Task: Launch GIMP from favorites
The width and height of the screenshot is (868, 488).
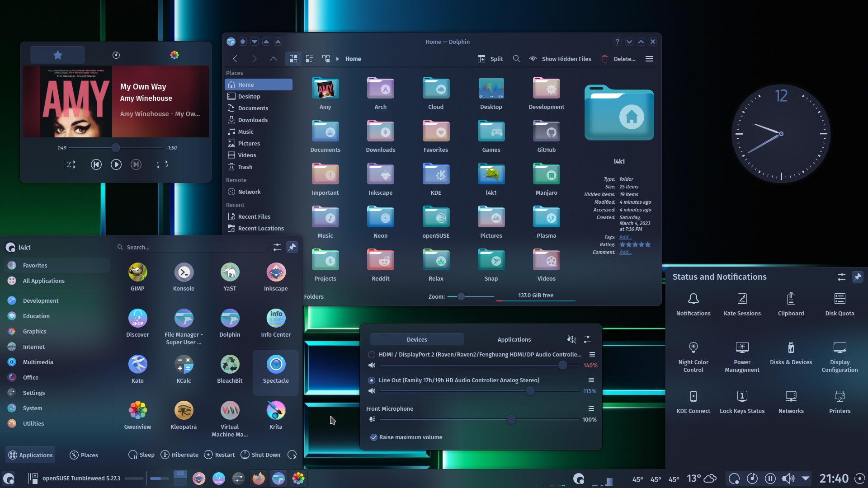Action: tap(137, 277)
